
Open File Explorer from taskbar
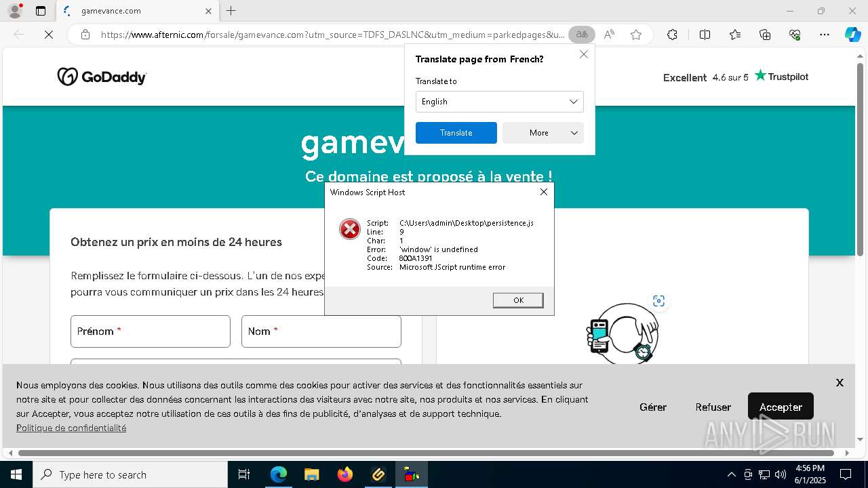[x=311, y=474]
